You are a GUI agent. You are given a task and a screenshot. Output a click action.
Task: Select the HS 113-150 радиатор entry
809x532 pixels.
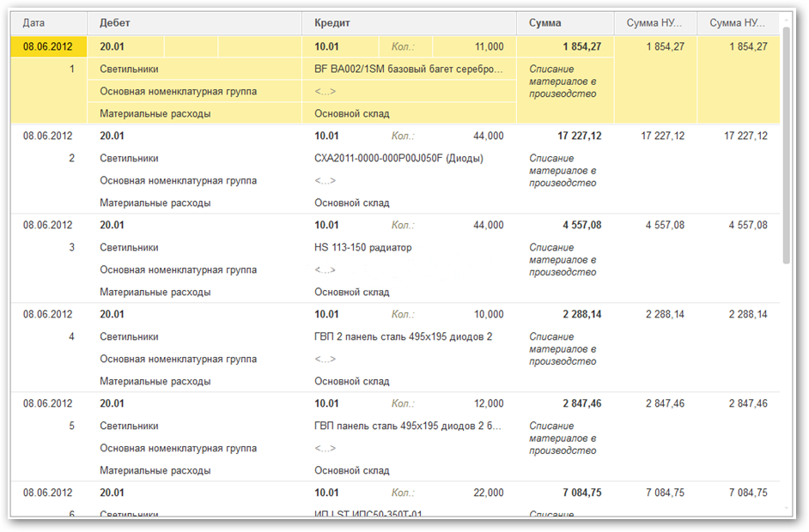pos(363,247)
